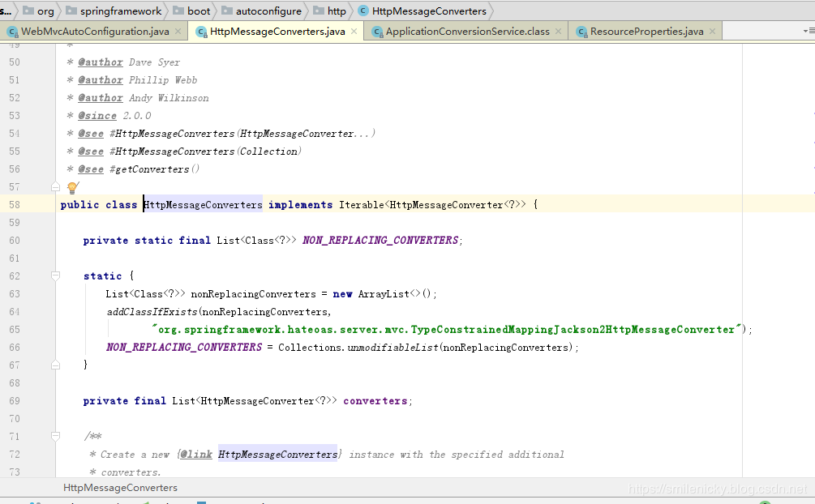Click HttpMessageConverters in bottom breadcrumb bar
This screenshot has height=504, width=815.
tap(120, 488)
